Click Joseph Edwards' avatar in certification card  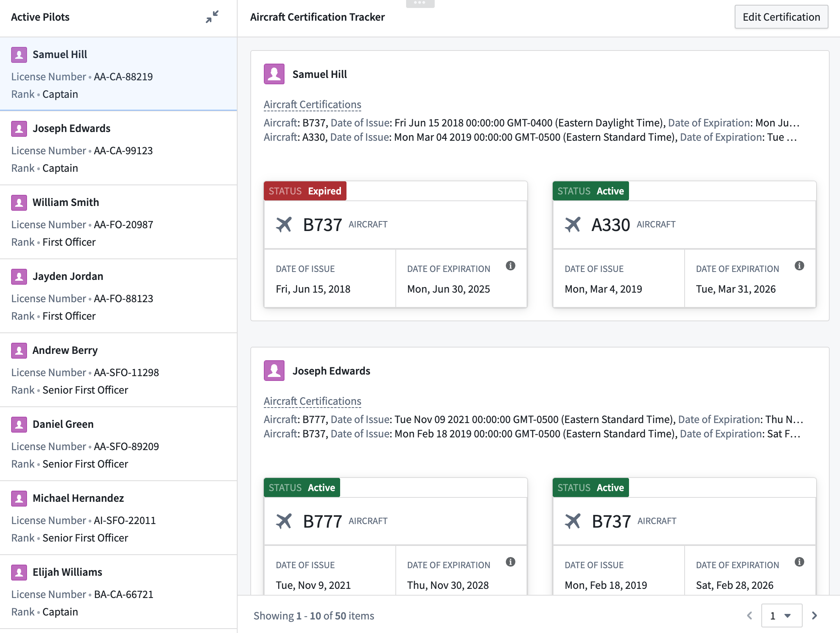(x=274, y=371)
